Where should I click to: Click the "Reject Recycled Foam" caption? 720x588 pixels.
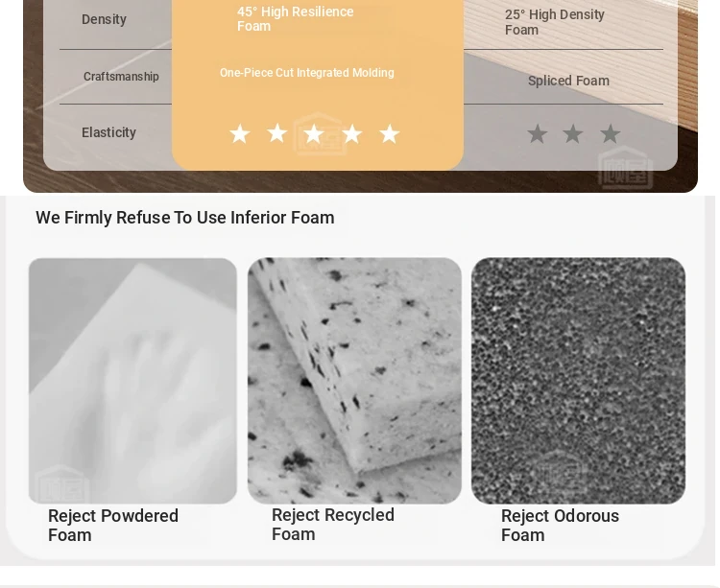click(333, 525)
